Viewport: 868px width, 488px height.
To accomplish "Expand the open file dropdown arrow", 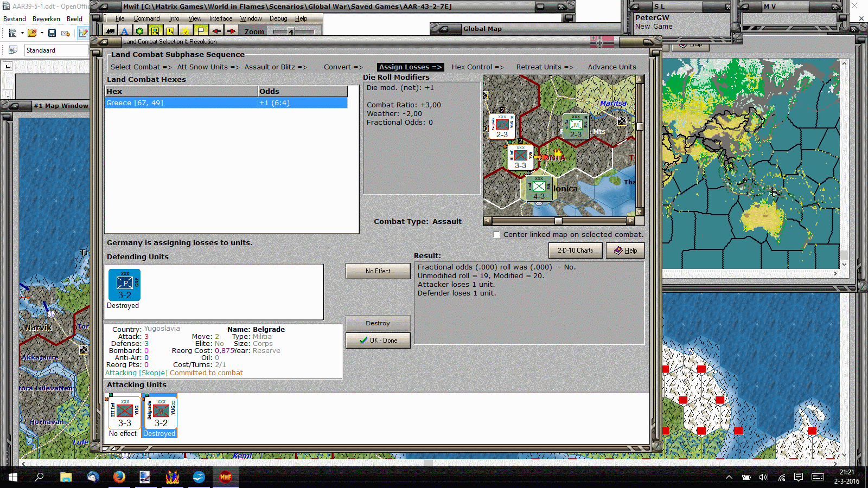I will coord(42,33).
